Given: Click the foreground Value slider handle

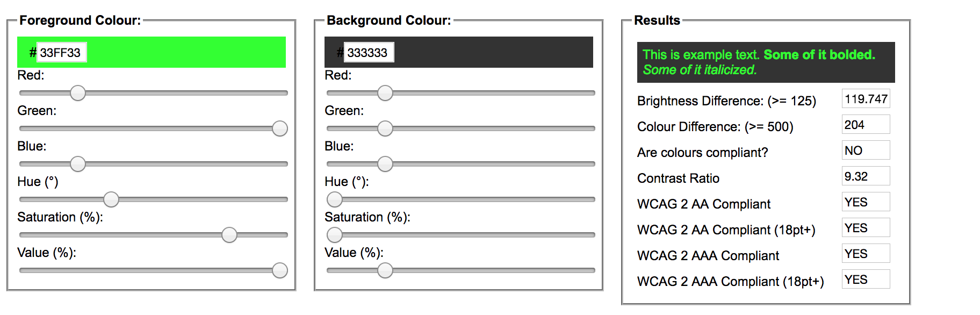Looking at the screenshot, I should (280, 270).
